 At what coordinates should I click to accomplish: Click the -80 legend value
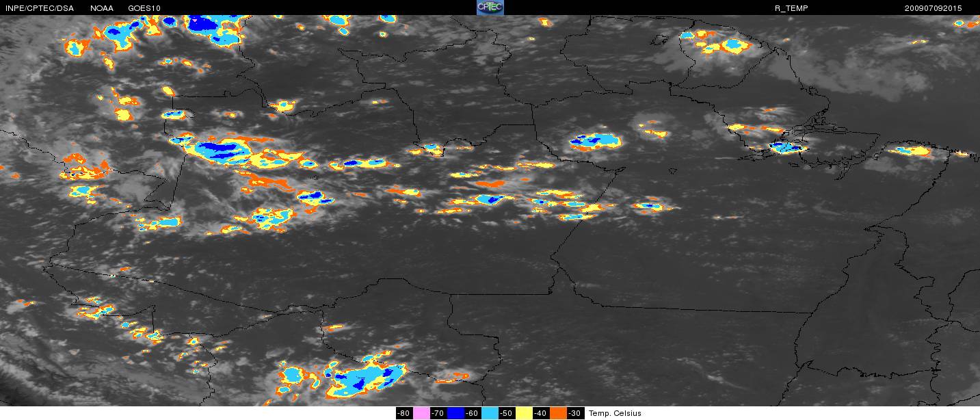click(404, 413)
